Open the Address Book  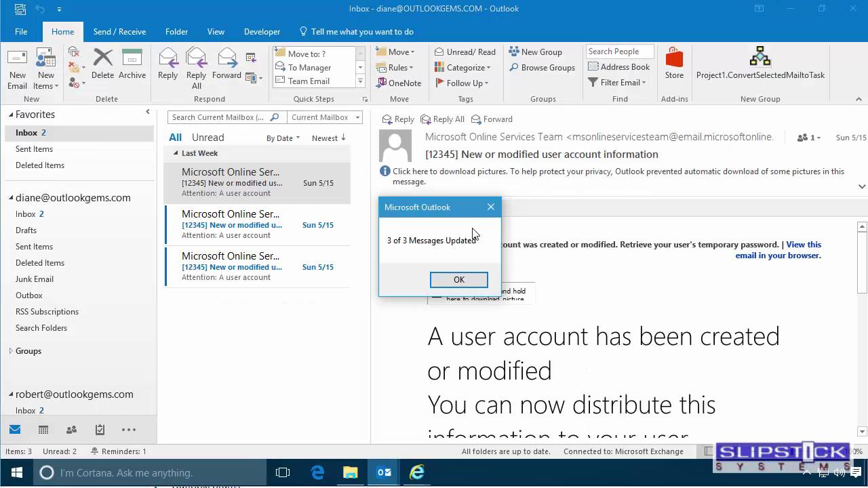pos(618,66)
